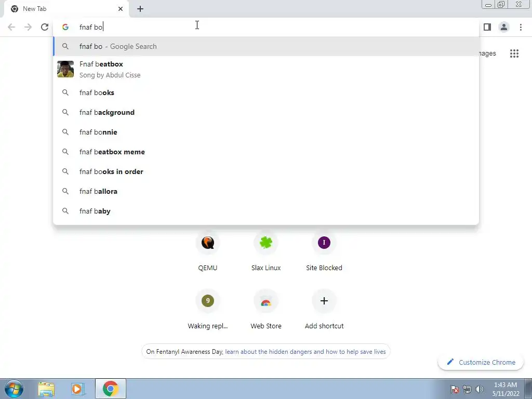The width and height of the screenshot is (532, 399).
Task: Click the Chrome taskbar button
Action: [111, 389]
